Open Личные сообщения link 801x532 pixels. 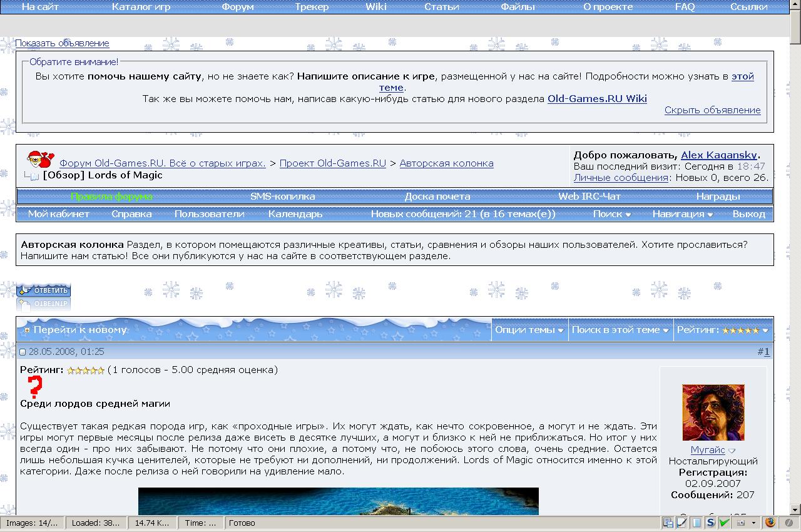coord(621,178)
